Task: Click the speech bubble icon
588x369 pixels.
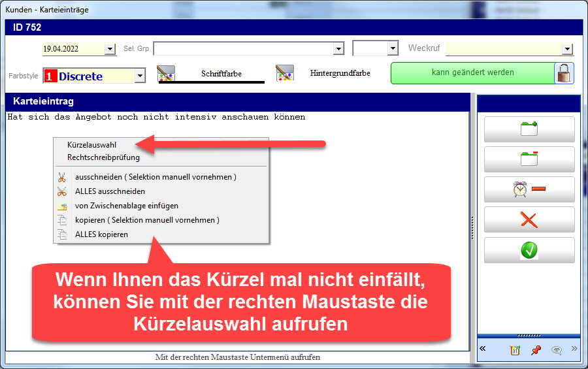Action: point(557,350)
